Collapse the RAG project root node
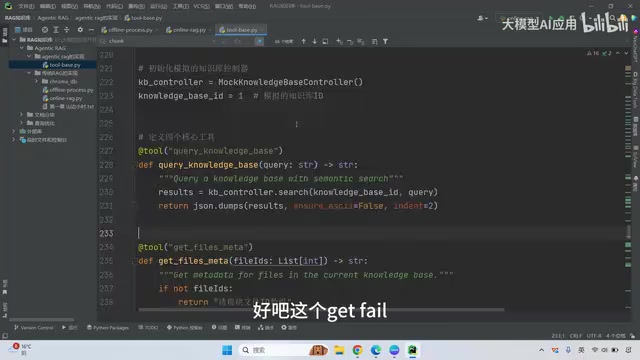 coord(14,40)
